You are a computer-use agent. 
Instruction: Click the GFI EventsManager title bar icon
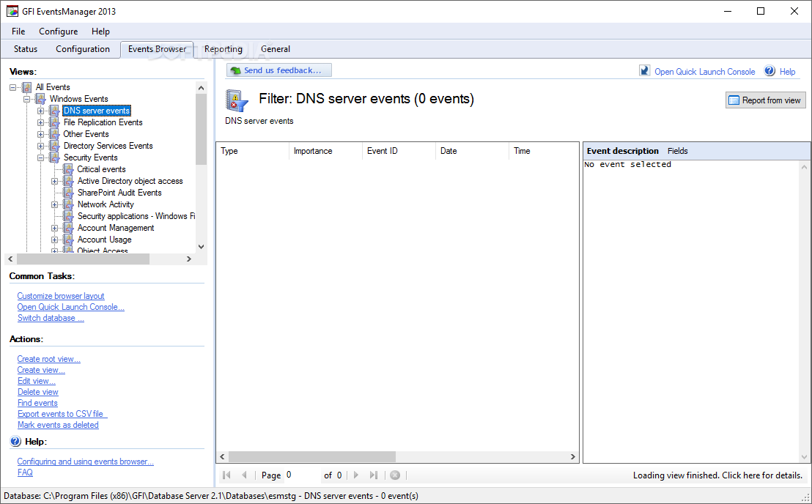pos(12,12)
